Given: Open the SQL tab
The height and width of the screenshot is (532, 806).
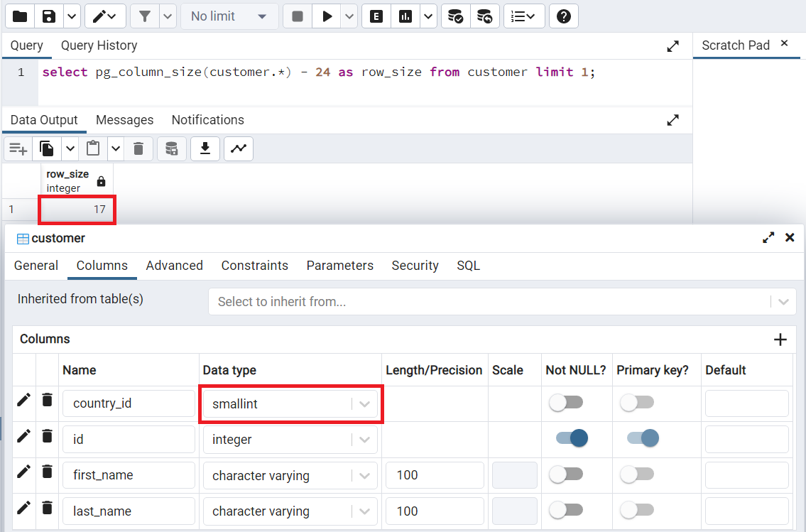Looking at the screenshot, I should point(468,266).
